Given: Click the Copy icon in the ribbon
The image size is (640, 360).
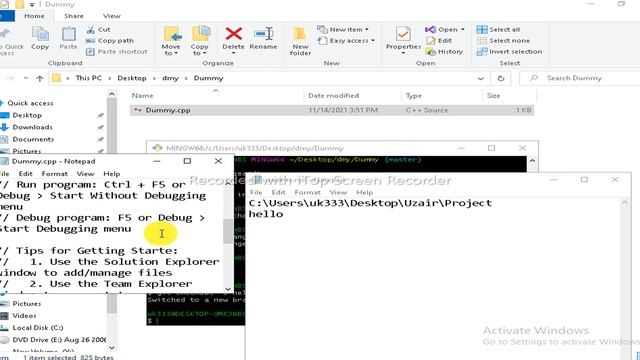Looking at the screenshot, I should click(40, 38).
